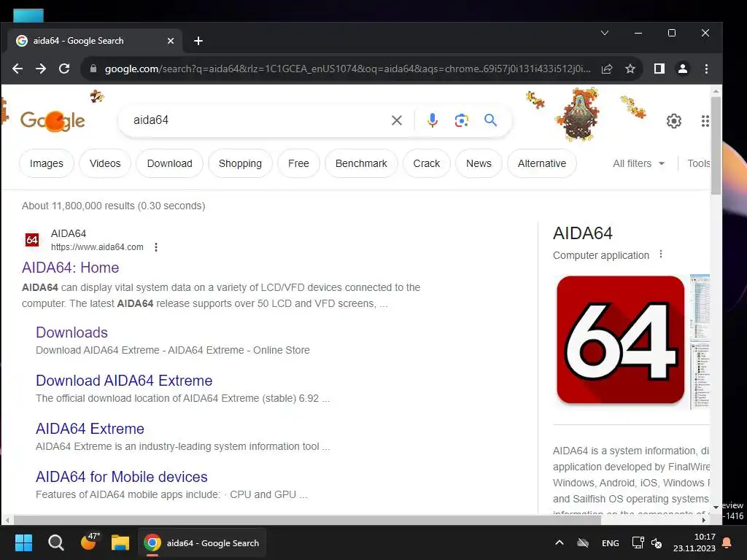
Task: Click the search input field
Action: click(258, 120)
